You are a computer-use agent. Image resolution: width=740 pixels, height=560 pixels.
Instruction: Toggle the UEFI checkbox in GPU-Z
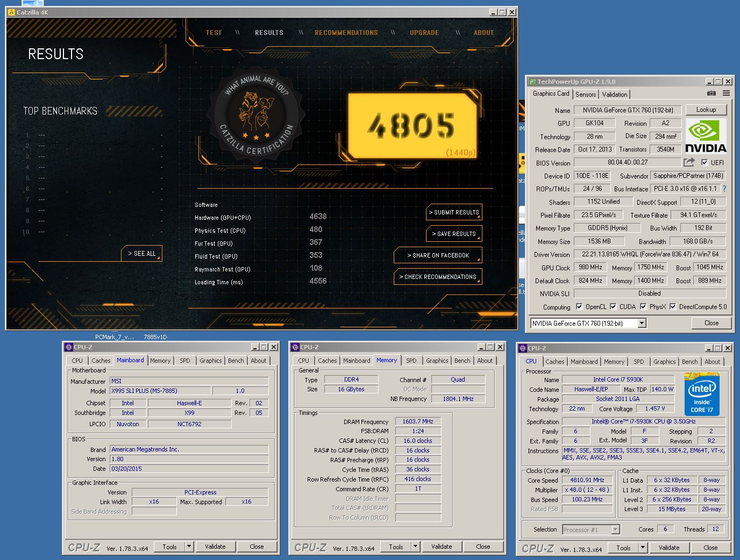(x=705, y=162)
